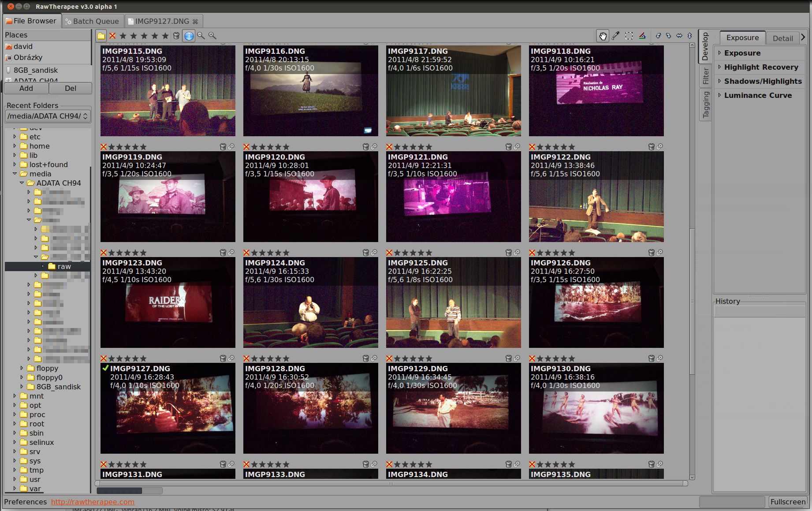
Task: Click the folder filter icon in toolbar
Action: (101, 36)
